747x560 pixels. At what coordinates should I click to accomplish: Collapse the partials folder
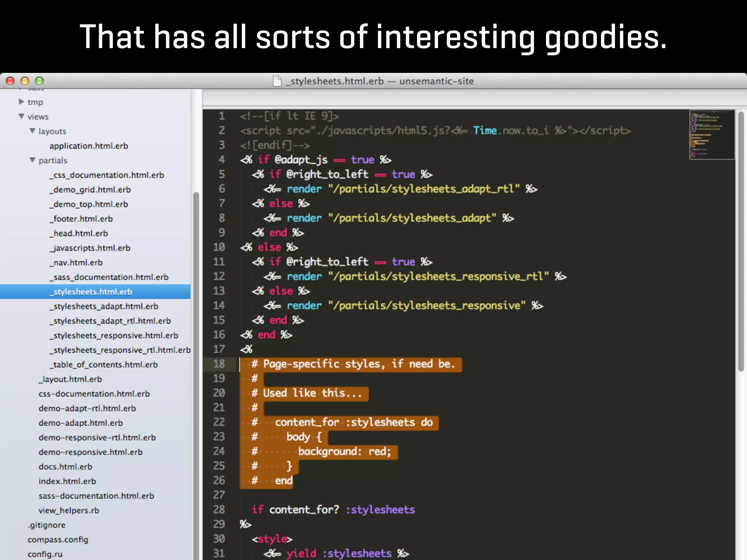click(32, 160)
